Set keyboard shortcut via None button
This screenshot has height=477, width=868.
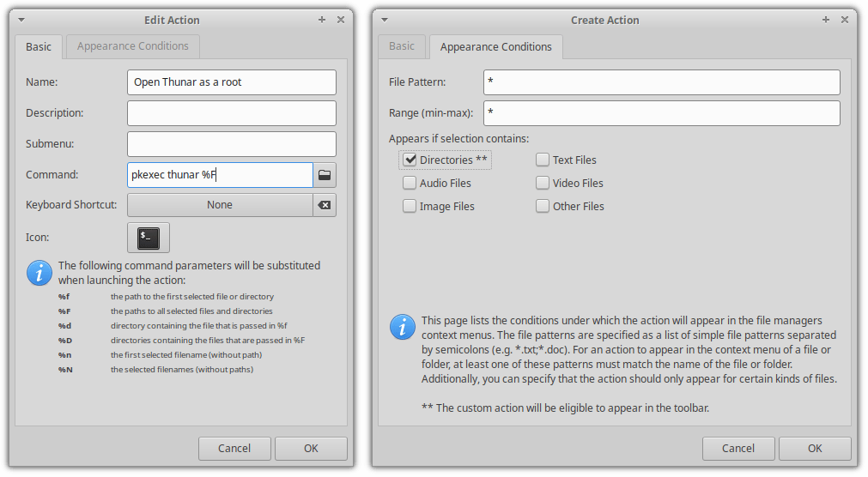point(220,206)
